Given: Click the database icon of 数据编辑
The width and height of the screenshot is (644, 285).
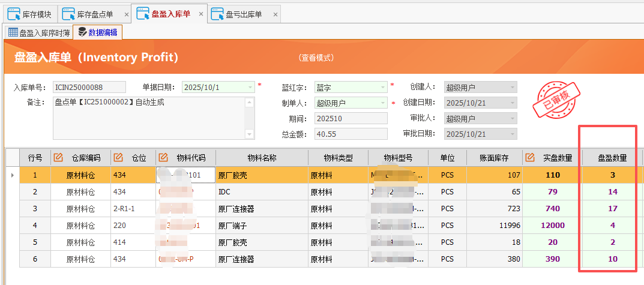Looking at the screenshot, I should (x=83, y=32).
